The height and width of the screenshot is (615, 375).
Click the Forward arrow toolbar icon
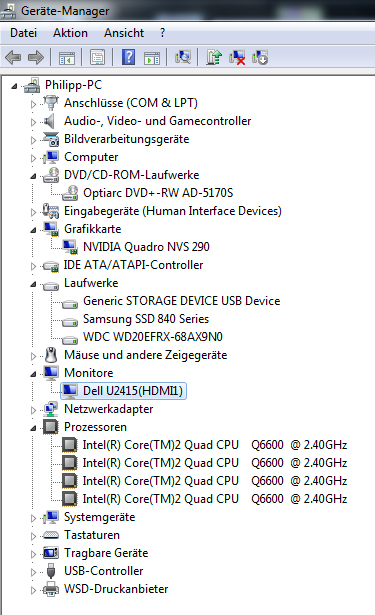(36, 58)
